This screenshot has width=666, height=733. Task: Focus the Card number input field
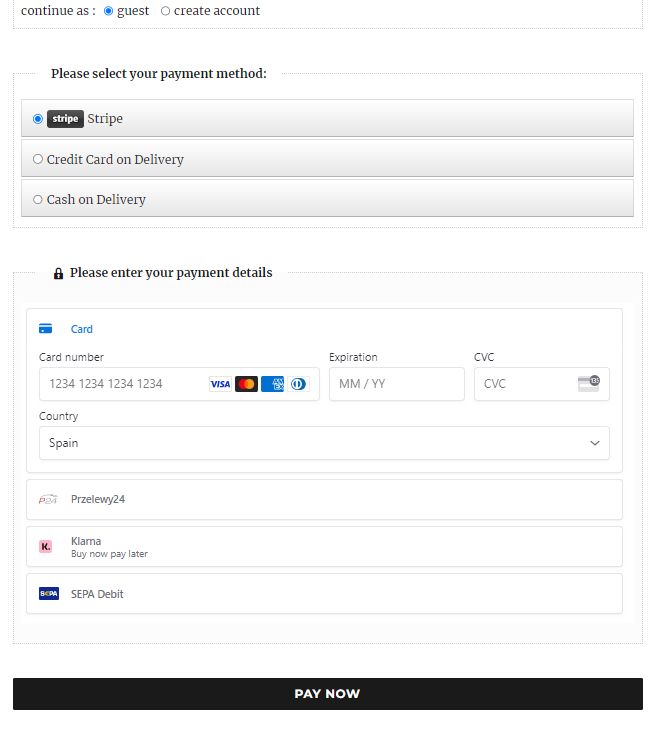tap(179, 384)
